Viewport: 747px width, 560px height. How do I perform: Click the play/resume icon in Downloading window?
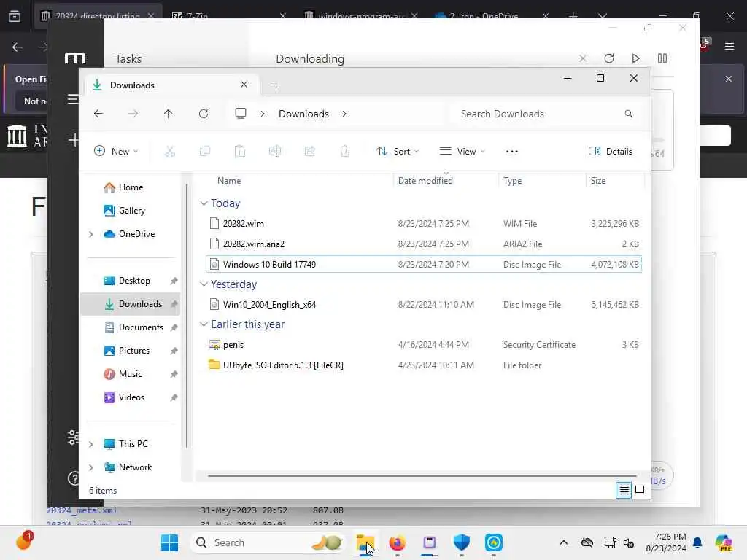635,58
